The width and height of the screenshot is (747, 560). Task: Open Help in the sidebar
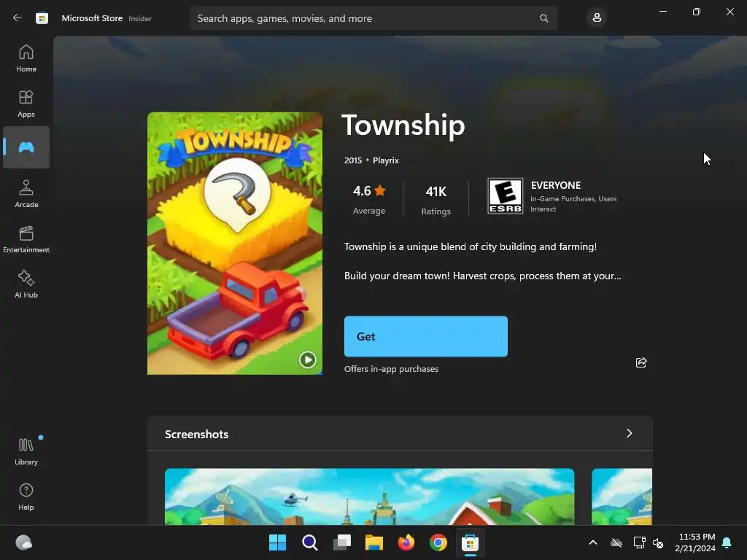(x=26, y=497)
